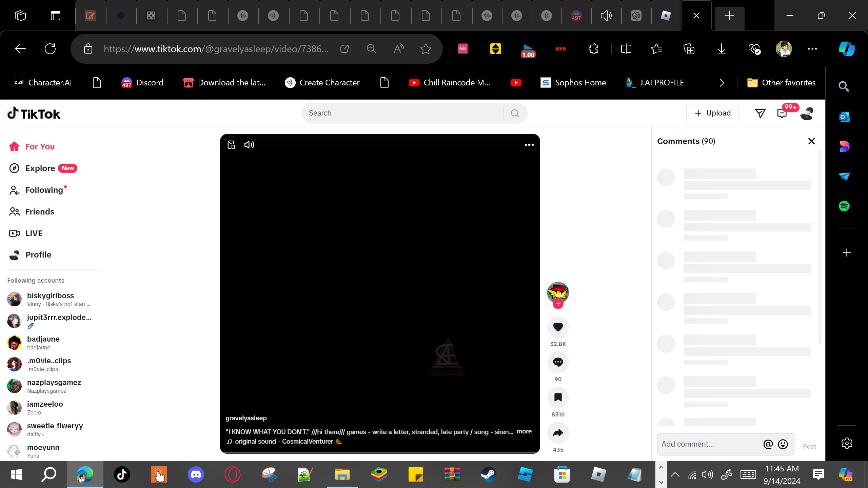Mute the video sound
This screenshot has height=488, width=868.
click(x=249, y=145)
